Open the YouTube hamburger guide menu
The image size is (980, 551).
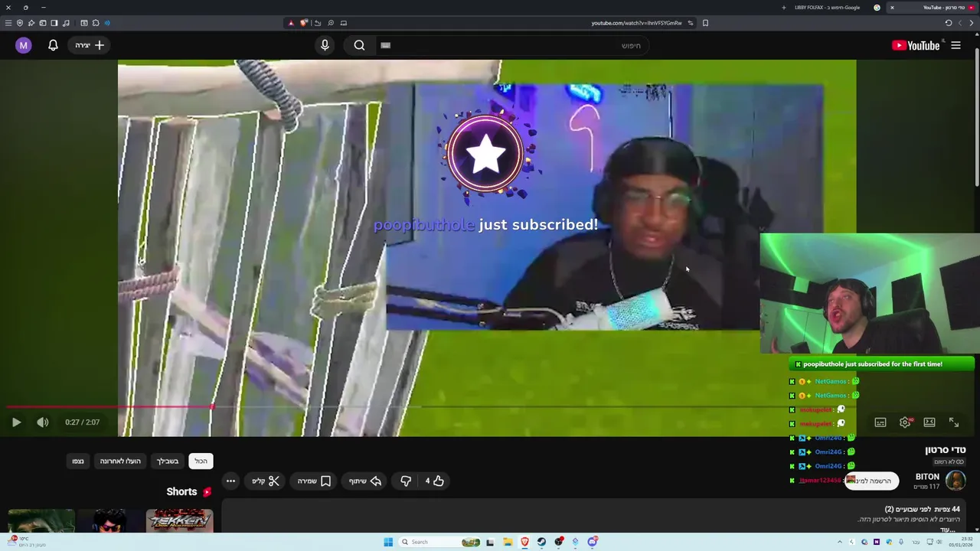click(x=955, y=45)
